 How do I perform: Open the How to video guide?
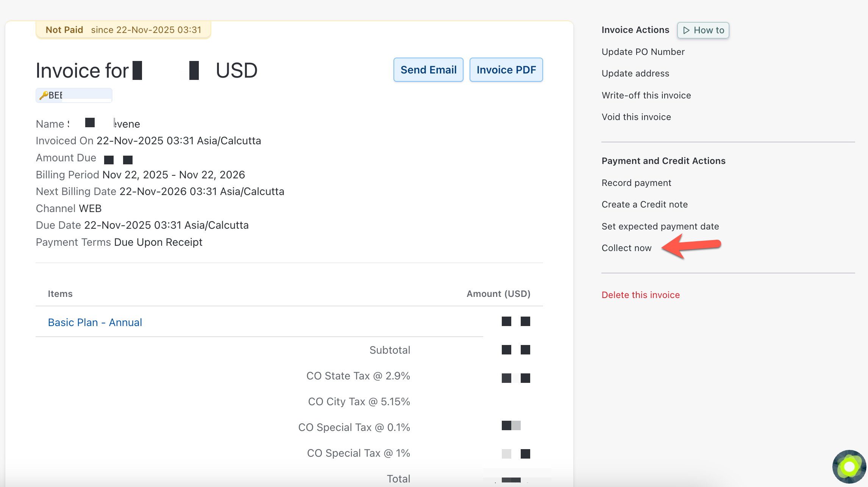click(x=703, y=30)
